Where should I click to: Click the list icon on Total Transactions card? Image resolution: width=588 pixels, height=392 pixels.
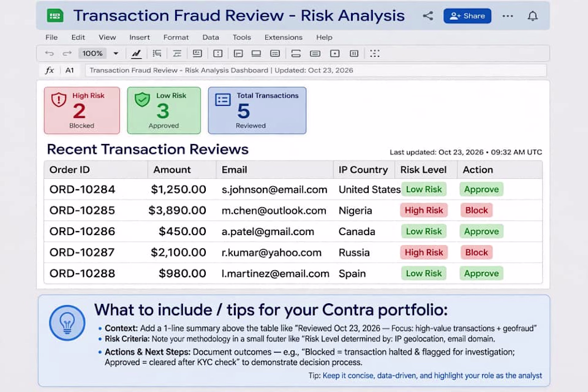click(x=223, y=100)
